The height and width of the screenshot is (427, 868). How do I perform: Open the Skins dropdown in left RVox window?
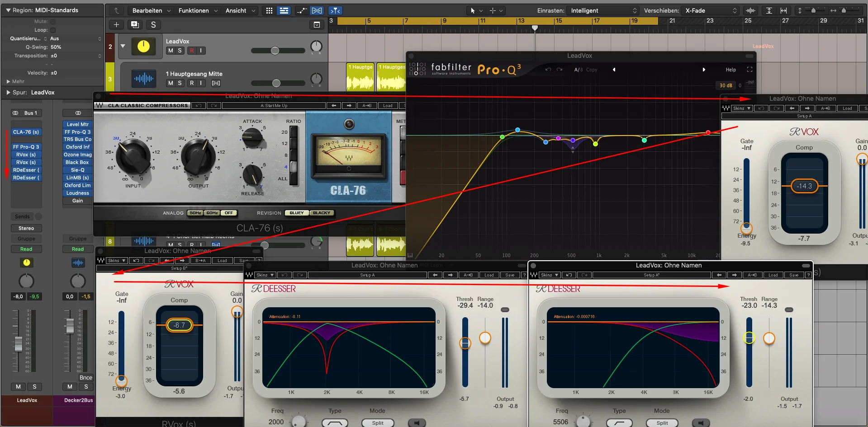tap(117, 261)
